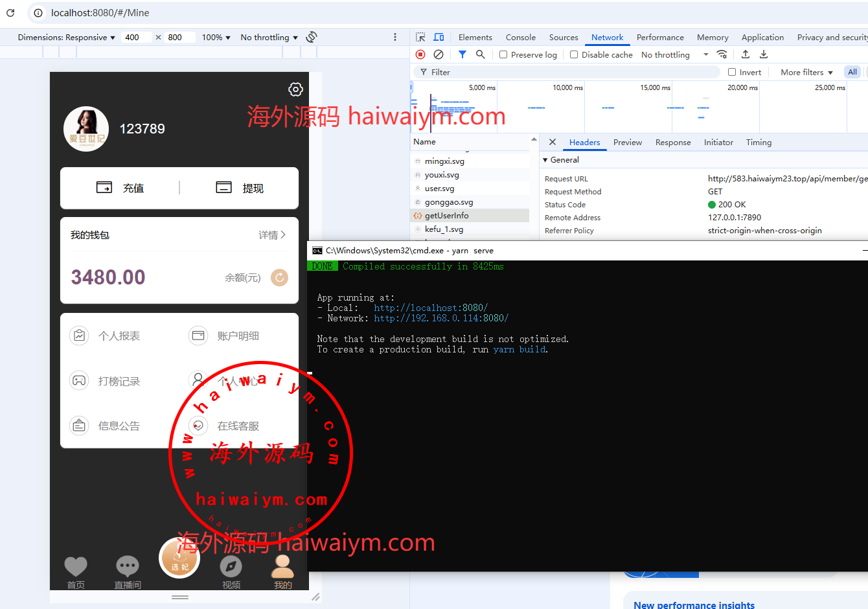
Task: Click the stop recording network log icon
Action: point(420,54)
